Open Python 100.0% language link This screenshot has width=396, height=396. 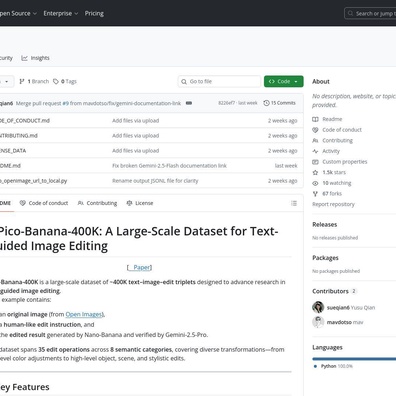click(x=333, y=366)
